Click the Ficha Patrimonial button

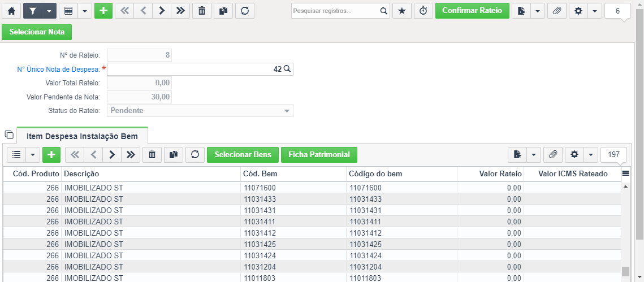point(319,154)
